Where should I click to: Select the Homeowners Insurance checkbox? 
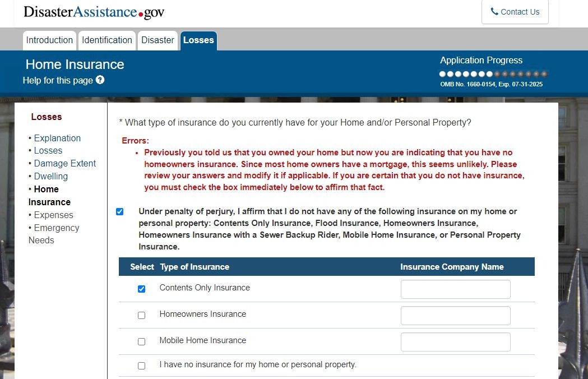(x=141, y=316)
